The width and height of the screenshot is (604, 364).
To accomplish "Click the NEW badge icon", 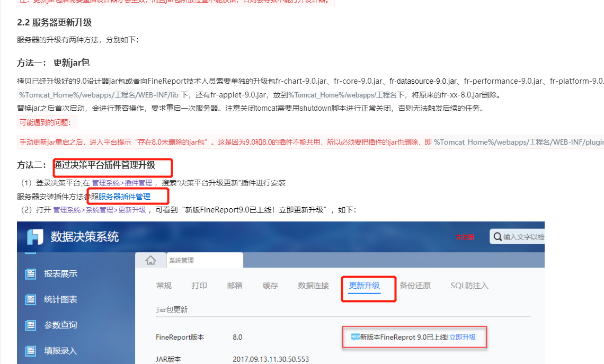I will point(355,336).
